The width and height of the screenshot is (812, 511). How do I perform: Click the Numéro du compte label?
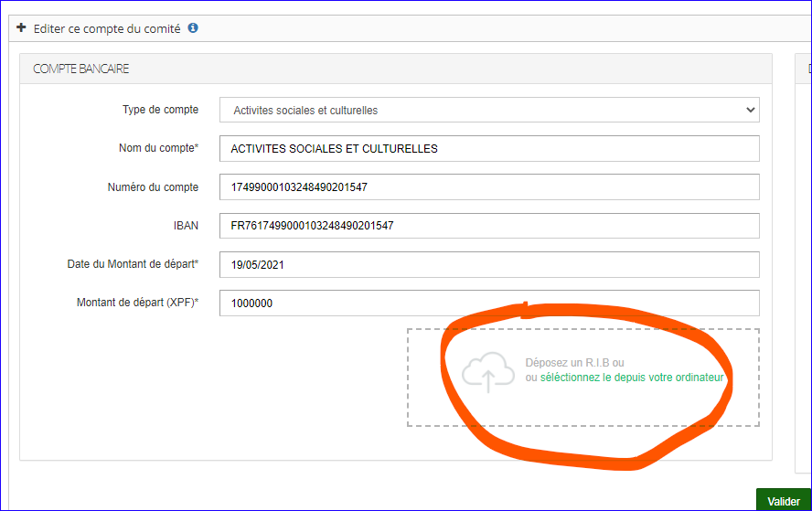[x=153, y=187]
